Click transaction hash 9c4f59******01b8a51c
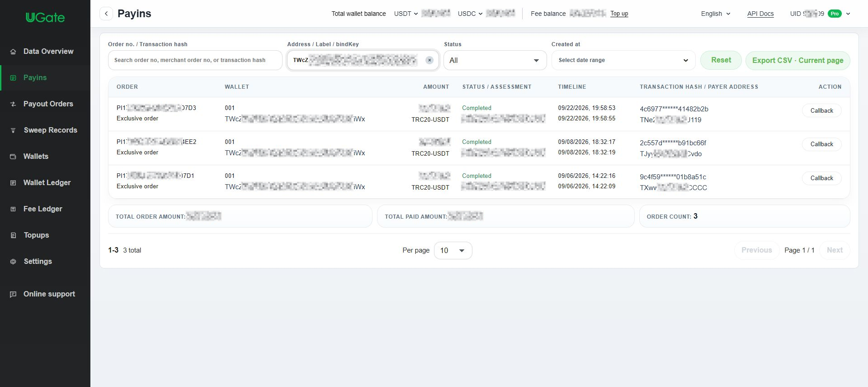The height and width of the screenshot is (387, 868). pyautogui.click(x=673, y=177)
